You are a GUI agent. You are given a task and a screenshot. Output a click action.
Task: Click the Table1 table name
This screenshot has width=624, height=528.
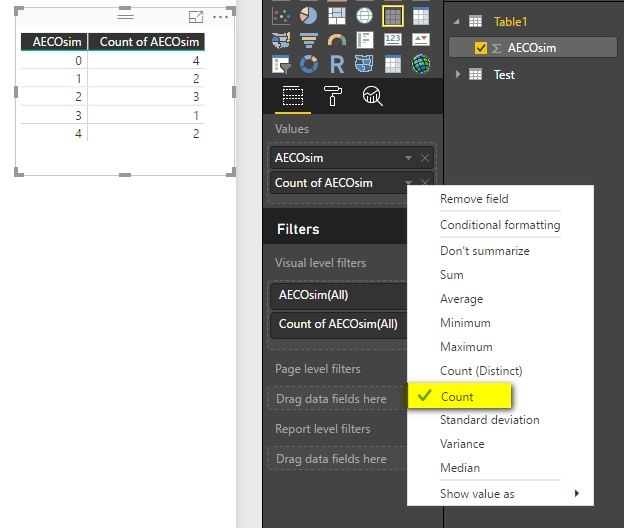tap(510, 21)
